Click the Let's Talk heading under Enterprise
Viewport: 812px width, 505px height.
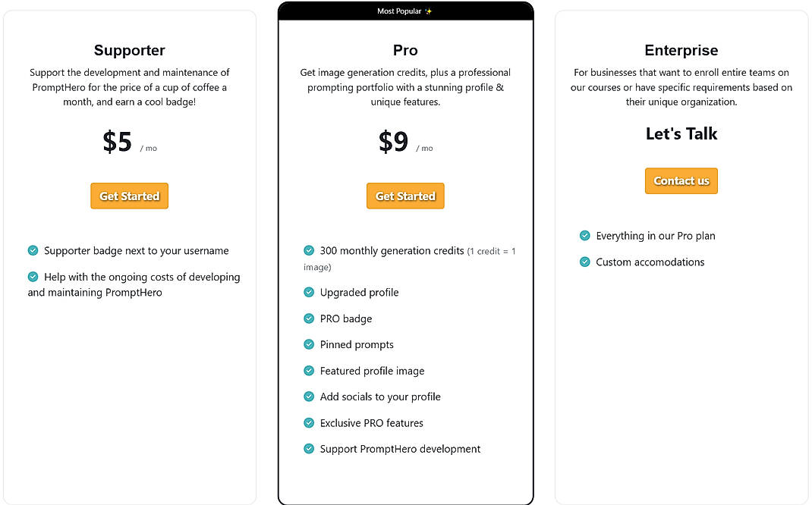click(x=681, y=133)
